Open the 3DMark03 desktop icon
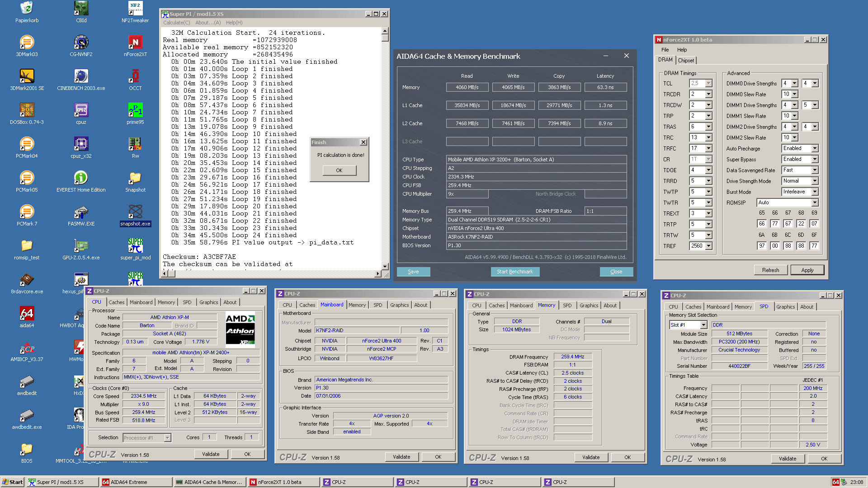This screenshot has width=868, height=488. pyautogui.click(x=27, y=46)
